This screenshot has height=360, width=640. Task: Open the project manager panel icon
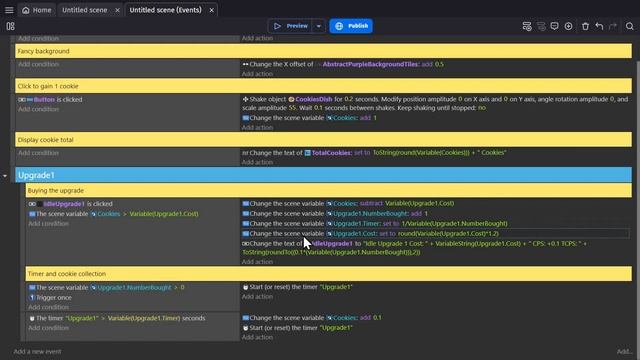point(11,26)
